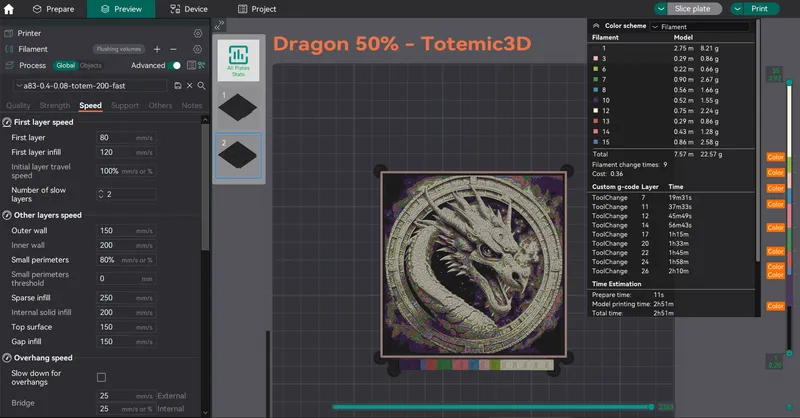The height and width of the screenshot is (418, 800).
Task: Open the Notes settings tab
Action: (192, 106)
